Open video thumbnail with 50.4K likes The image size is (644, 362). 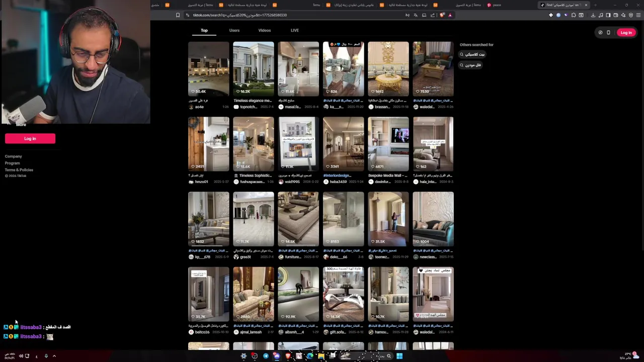coord(208,69)
